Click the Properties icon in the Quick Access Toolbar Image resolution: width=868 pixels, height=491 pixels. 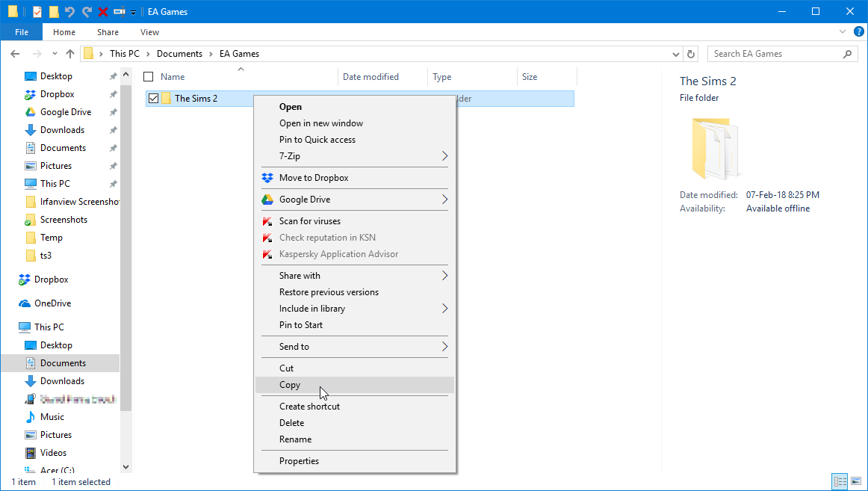[37, 12]
